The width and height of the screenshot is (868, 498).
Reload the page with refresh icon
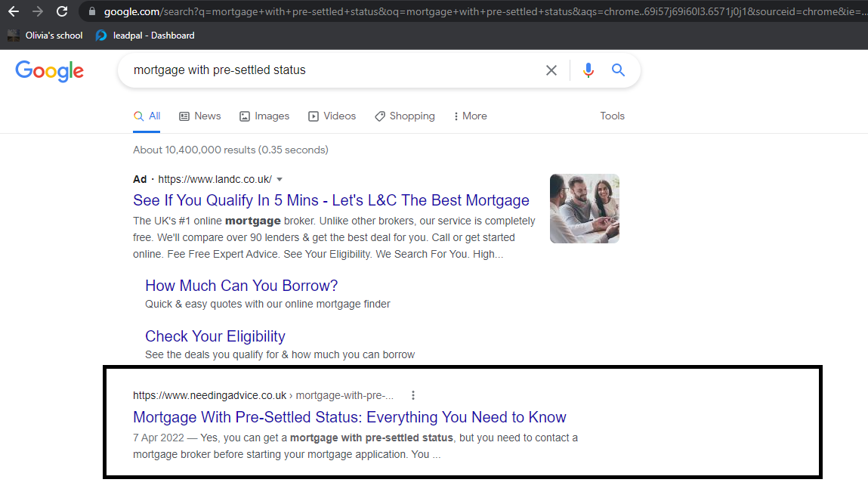tap(62, 11)
